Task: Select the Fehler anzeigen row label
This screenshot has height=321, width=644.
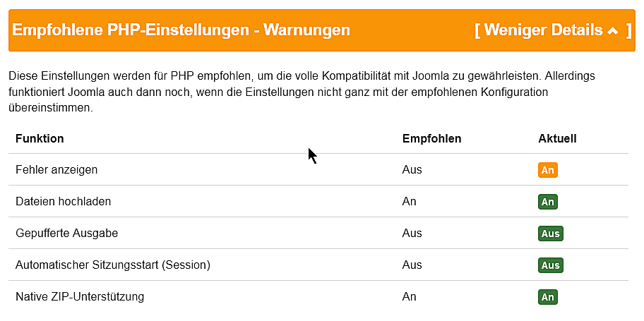Action: [56, 170]
